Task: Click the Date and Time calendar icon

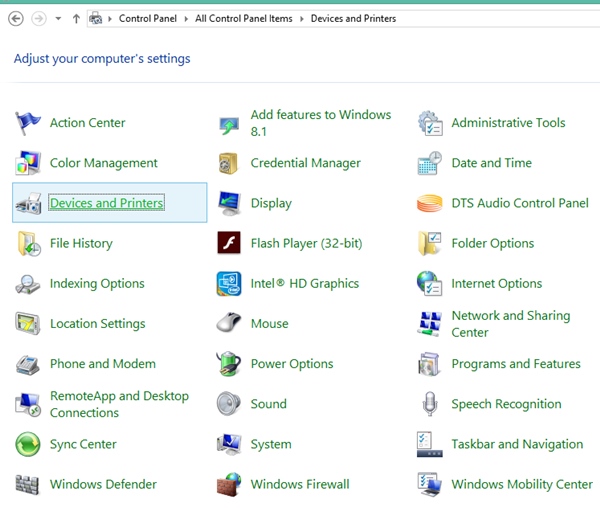Action: 429,163
